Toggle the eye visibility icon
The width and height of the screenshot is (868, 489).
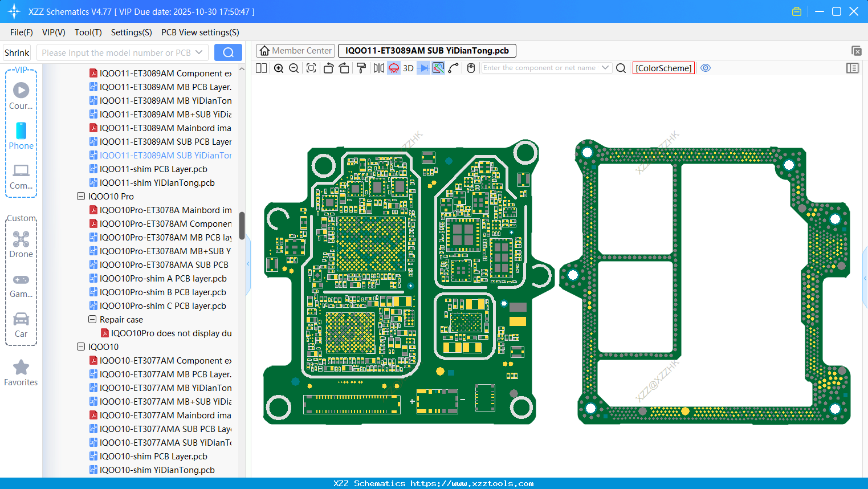click(x=706, y=68)
